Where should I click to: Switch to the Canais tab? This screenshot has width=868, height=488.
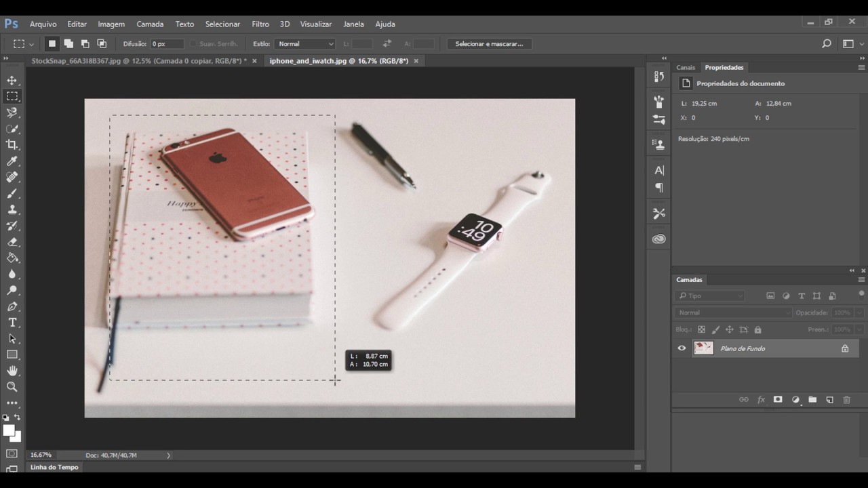tap(686, 67)
